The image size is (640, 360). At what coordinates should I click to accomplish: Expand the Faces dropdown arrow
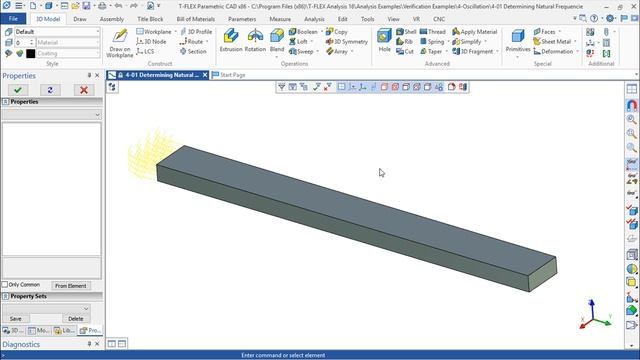point(559,32)
